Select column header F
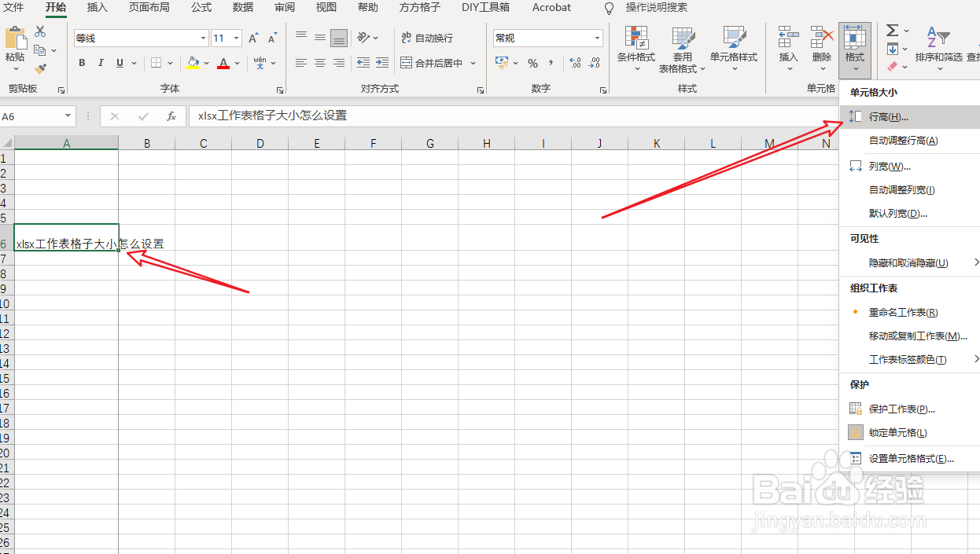The image size is (980, 554). pyautogui.click(x=373, y=143)
